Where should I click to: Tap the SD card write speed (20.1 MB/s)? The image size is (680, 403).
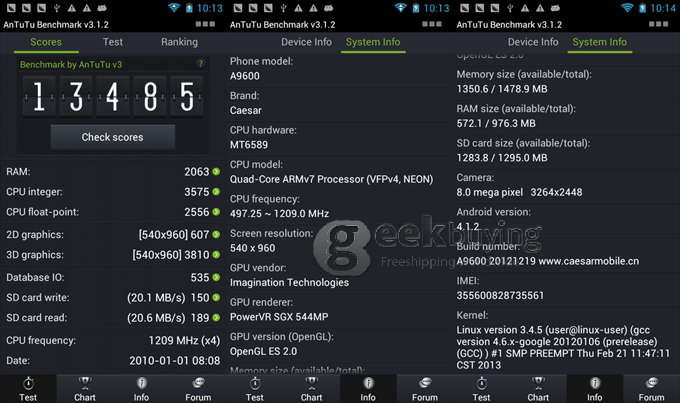(x=156, y=298)
